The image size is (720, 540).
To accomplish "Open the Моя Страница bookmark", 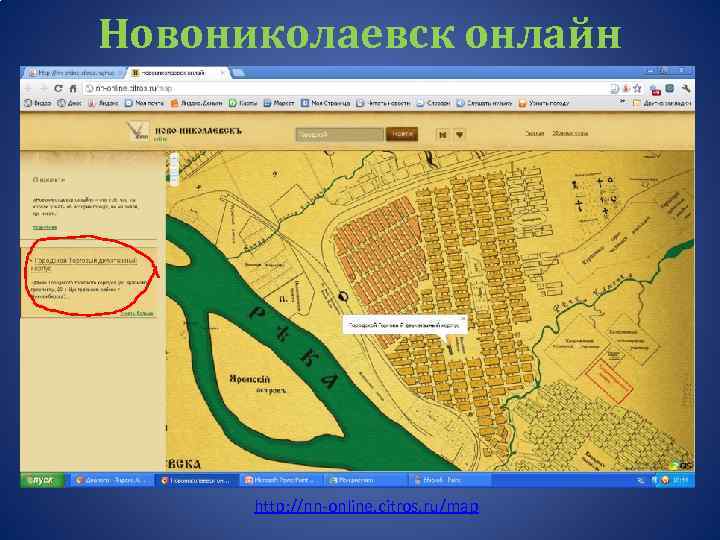I will point(326,103).
